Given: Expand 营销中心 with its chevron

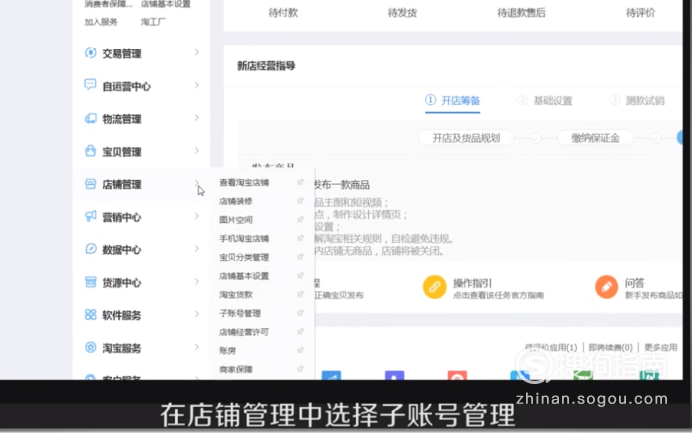Looking at the screenshot, I should point(197,216).
